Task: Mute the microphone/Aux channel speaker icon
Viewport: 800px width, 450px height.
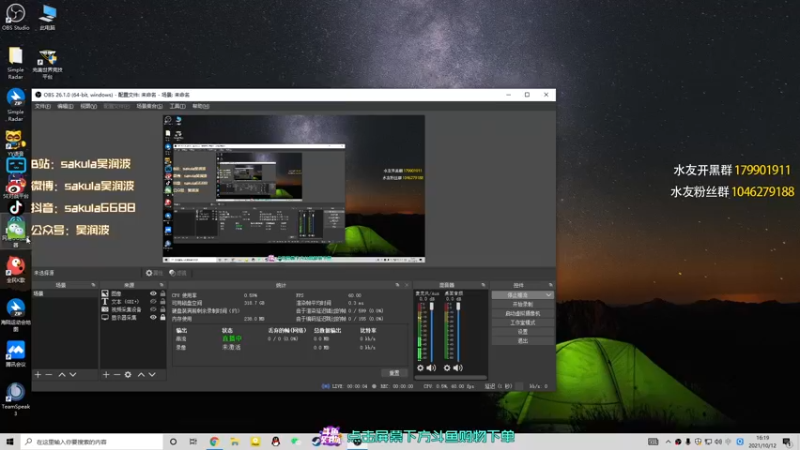Action: coord(432,367)
